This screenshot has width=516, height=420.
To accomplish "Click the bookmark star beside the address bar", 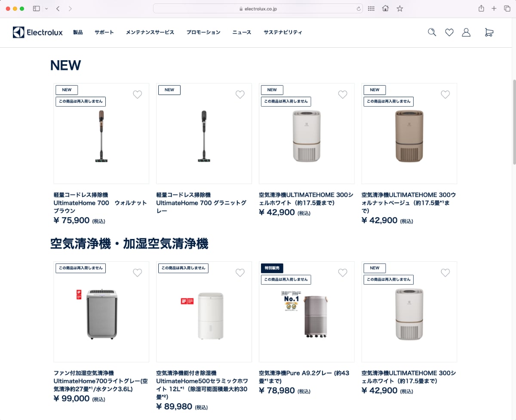I will point(400,8).
